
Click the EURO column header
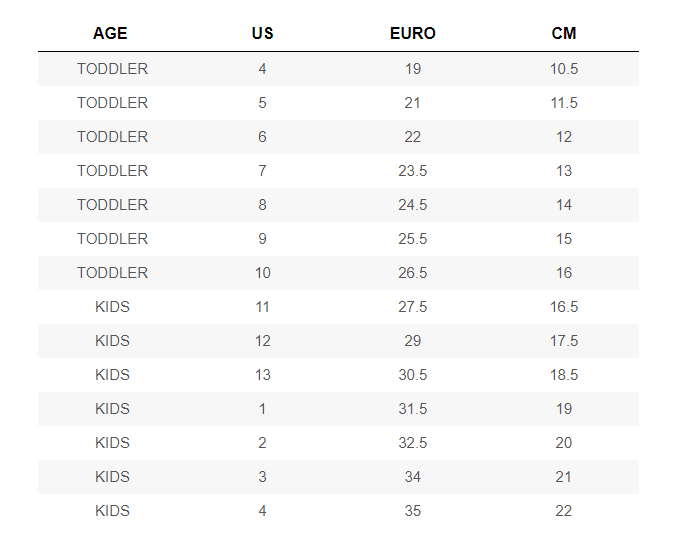[x=413, y=33]
